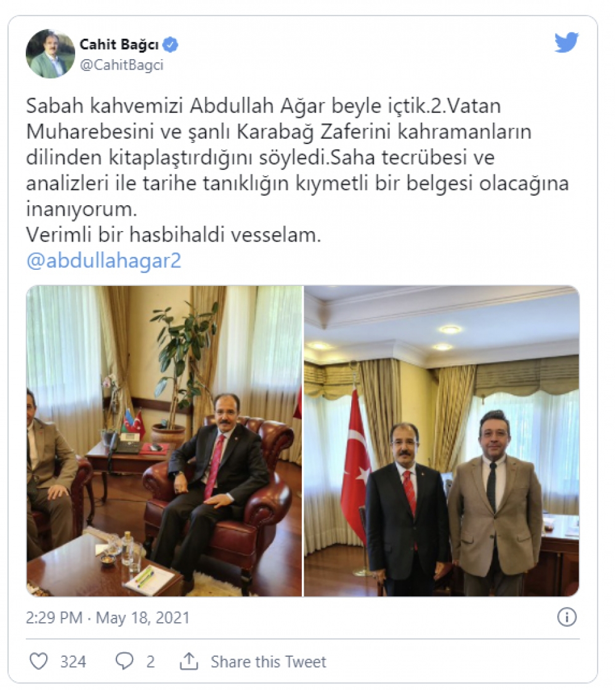Open the right photo of two men standing
Image resolution: width=616 pixels, height=690 pixels.
pos(442,441)
